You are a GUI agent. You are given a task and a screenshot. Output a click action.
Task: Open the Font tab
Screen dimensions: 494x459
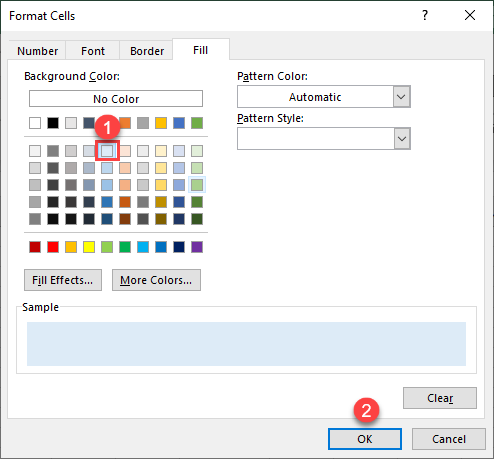tap(93, 51)
